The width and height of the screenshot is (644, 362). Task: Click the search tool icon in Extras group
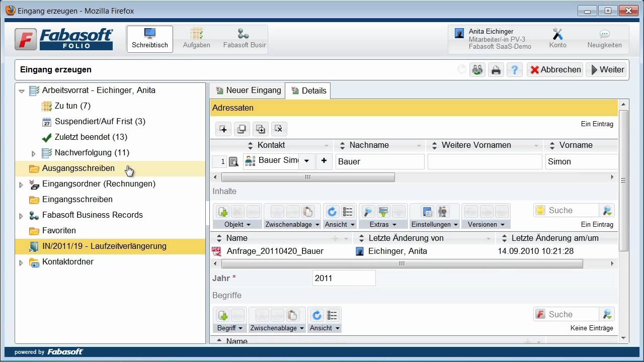[x=368, y=212]
